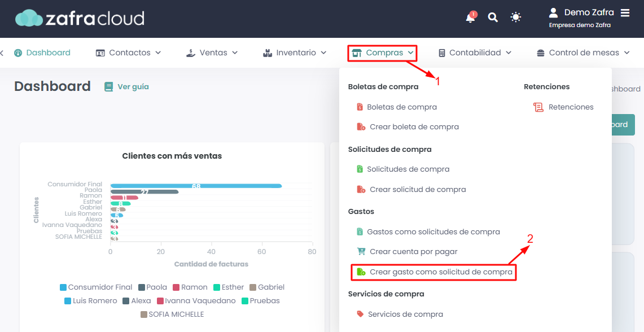This screenshot has width=644, height=332.
Task: Toggle Alexa legend entry in chart
Action: [x=137, y=301]
